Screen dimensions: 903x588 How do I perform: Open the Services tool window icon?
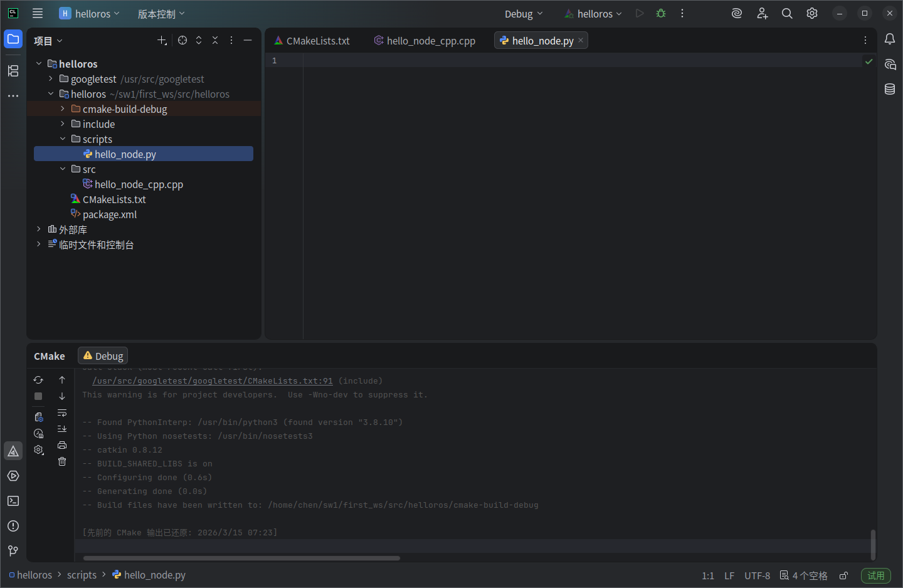[x=13, y=476]
